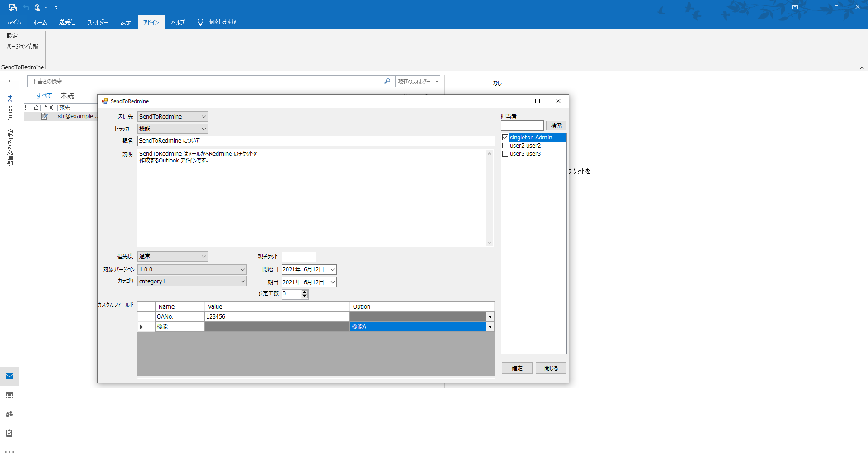Switch to the ホーム tab
This screenshot has width=868, height=462.
coord(40,22)
